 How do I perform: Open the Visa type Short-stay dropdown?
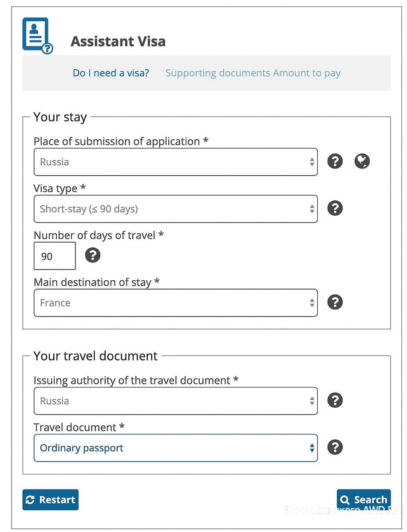(175, 209)
